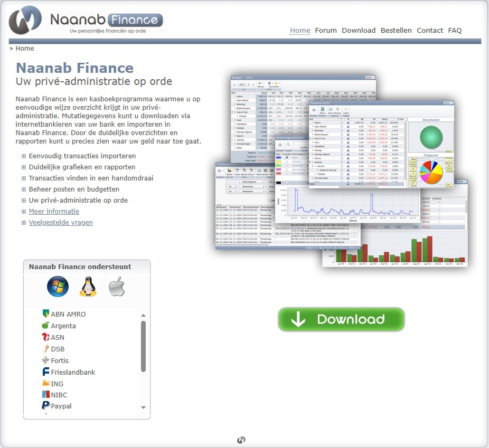
Task: Click the Windows logo icon
Action: [58, 287]
